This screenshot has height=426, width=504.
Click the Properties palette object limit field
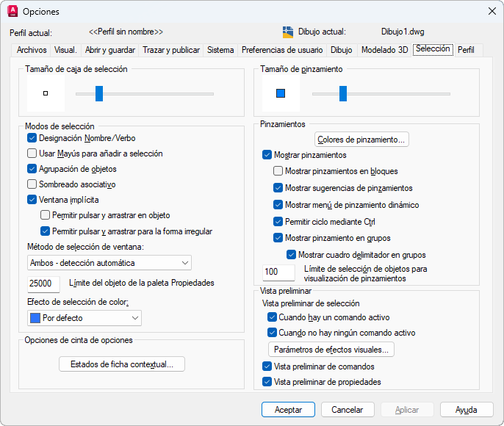pos(44,284)
